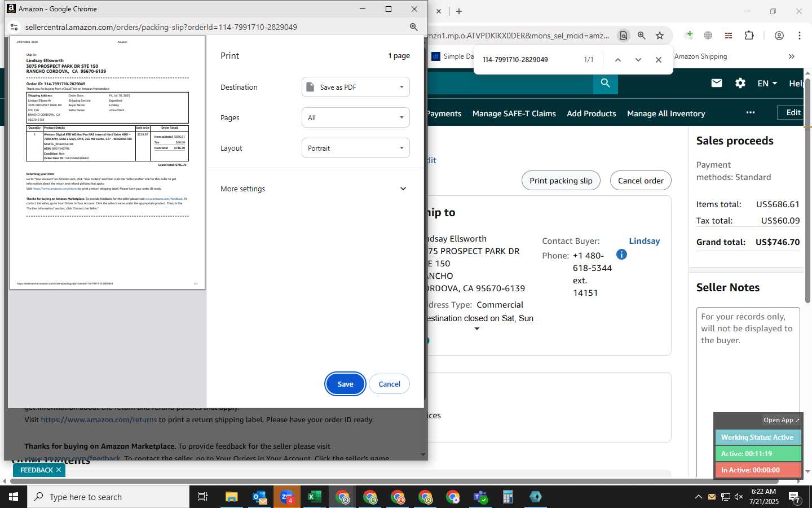The height and width of the screenshot is (508, 812).
Task: Click the Seller Central page vertical scrollbar
Action: (807, 191)
